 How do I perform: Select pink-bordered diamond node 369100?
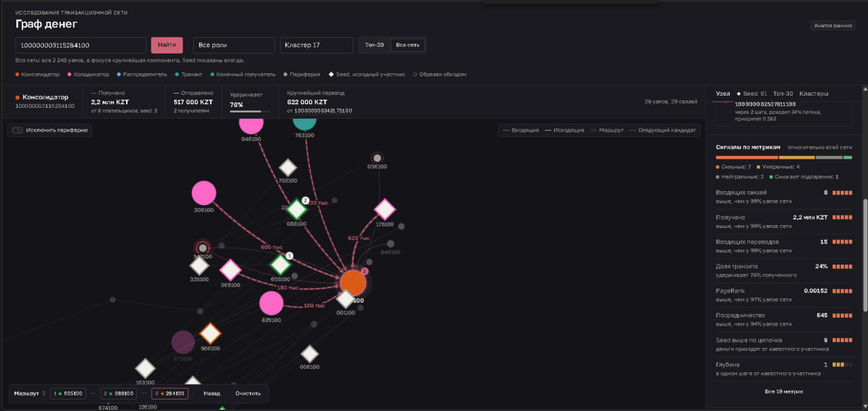[231, 270]
